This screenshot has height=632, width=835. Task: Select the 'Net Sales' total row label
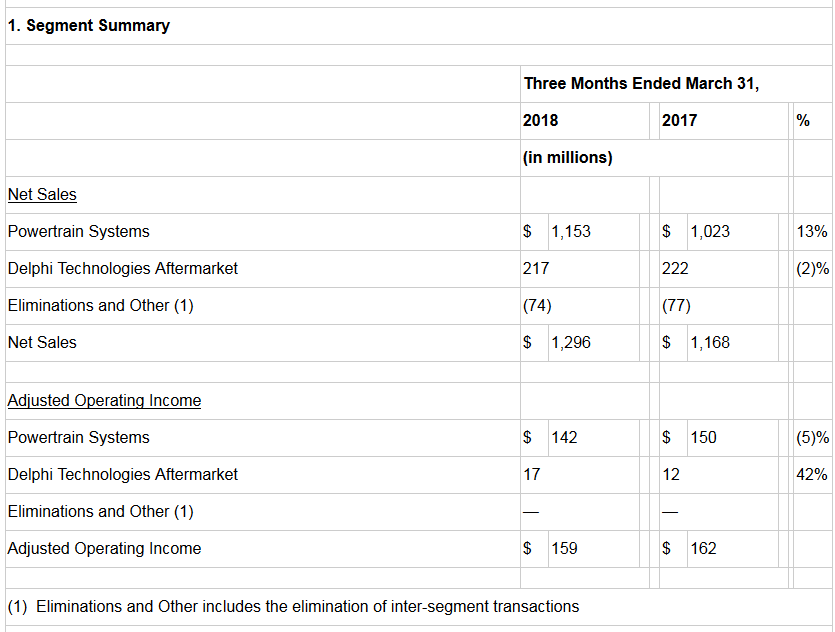(42, 342)
